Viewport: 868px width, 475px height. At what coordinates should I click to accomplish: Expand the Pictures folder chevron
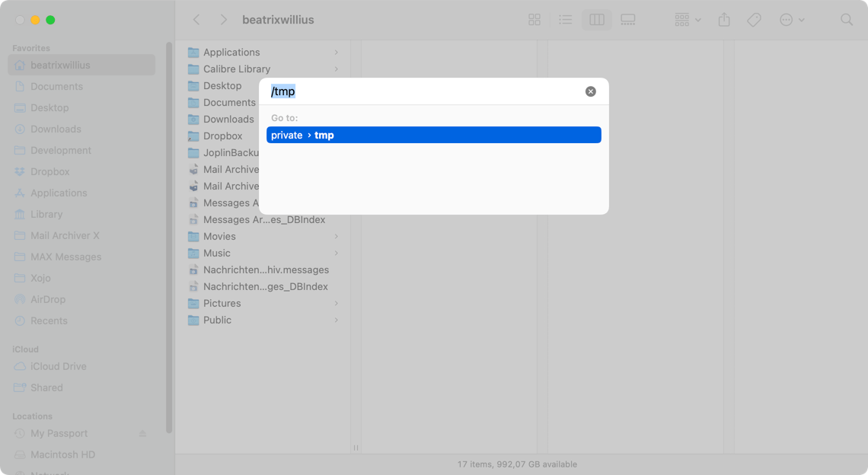click(x=337, y=303)
